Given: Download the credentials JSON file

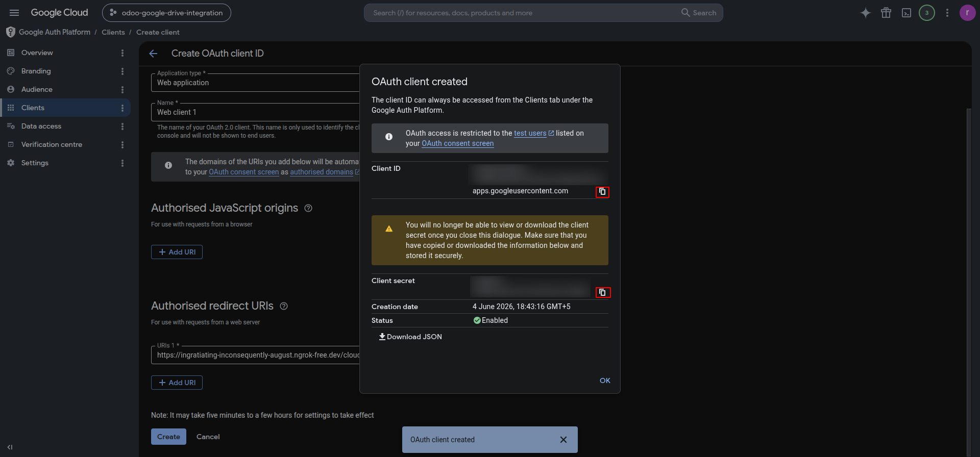Looking at the screenshot, I should click(x=410, y=337).
